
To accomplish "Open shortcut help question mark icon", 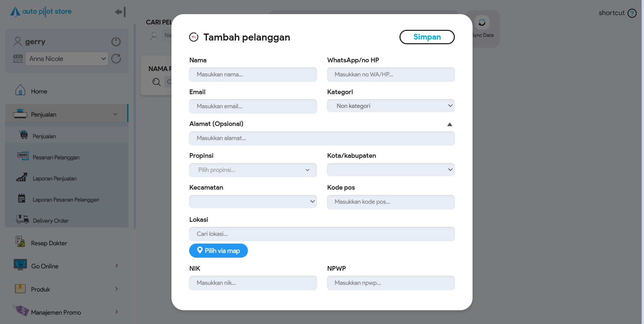I will tap(632, 13).
